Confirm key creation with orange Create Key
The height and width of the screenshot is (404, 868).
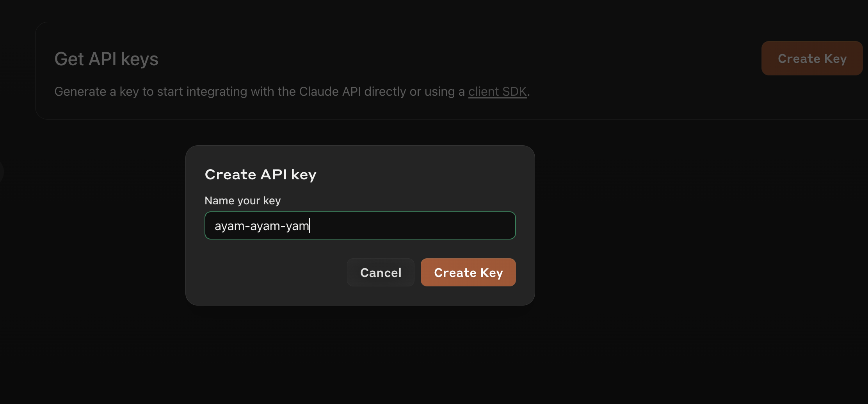[468, 272]
